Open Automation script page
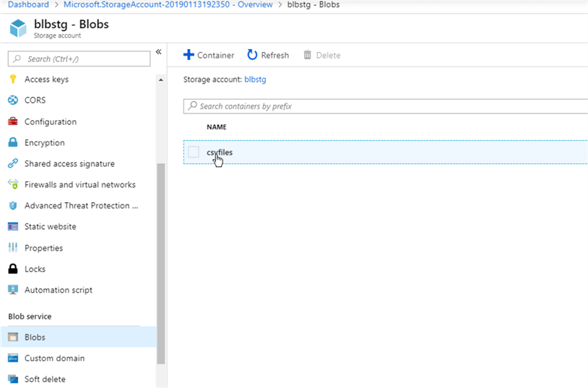Image resolution: width=588 pixels, height=388 pixels. point(59,290)
